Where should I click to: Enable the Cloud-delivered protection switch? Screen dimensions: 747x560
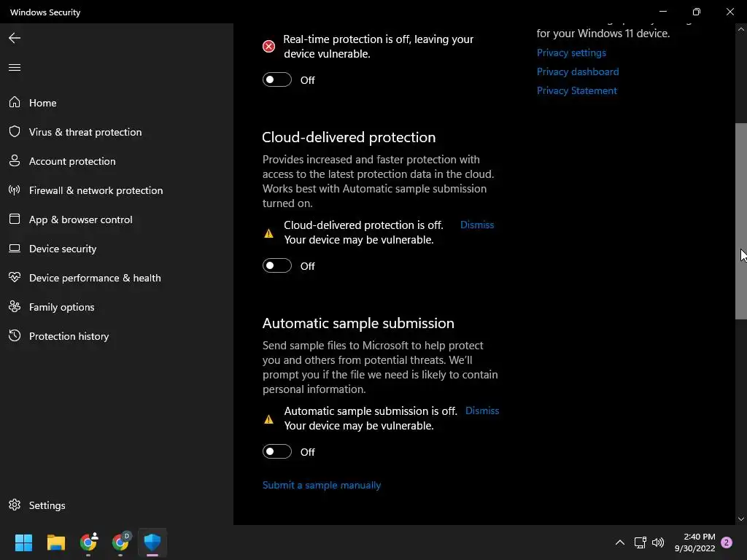point(277,265)
